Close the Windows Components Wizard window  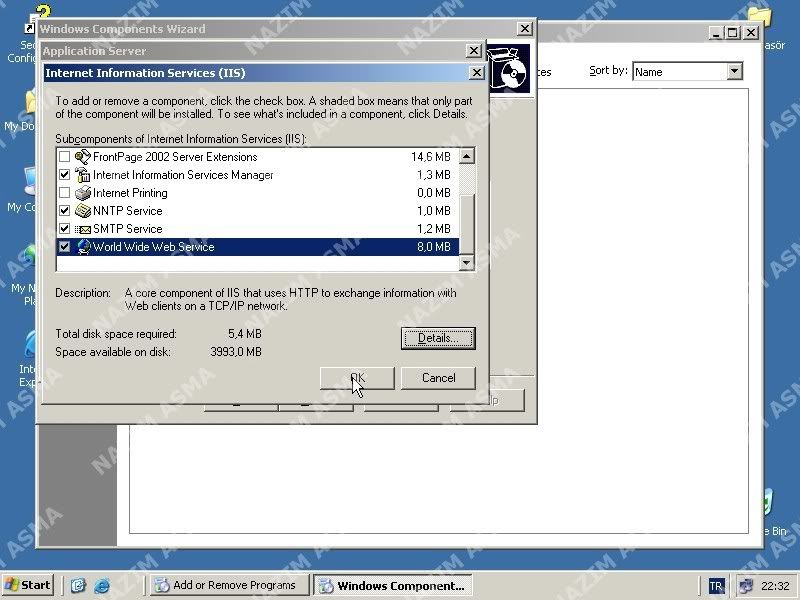(524, 29)
